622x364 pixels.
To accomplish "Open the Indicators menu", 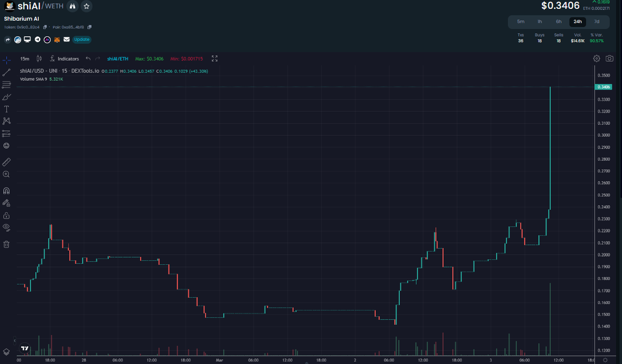I will click(x=65, y=59).
